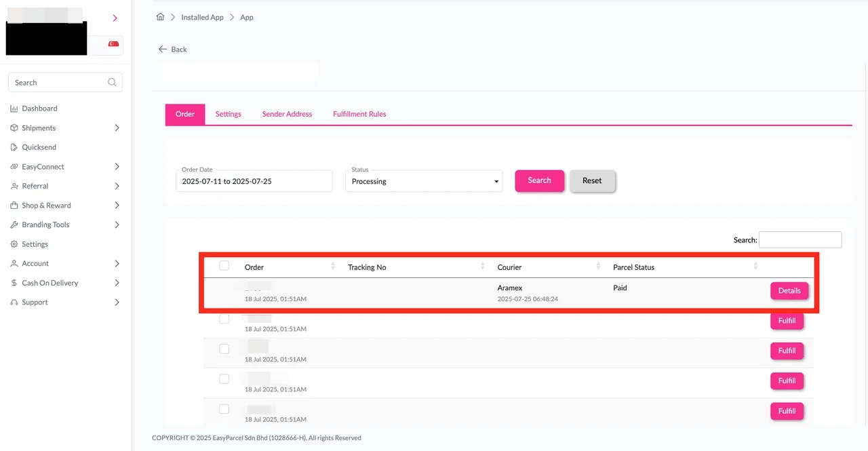The image size is (868, 451).
Task: Select the Branding Tools icon
Action: click(14, 224)
